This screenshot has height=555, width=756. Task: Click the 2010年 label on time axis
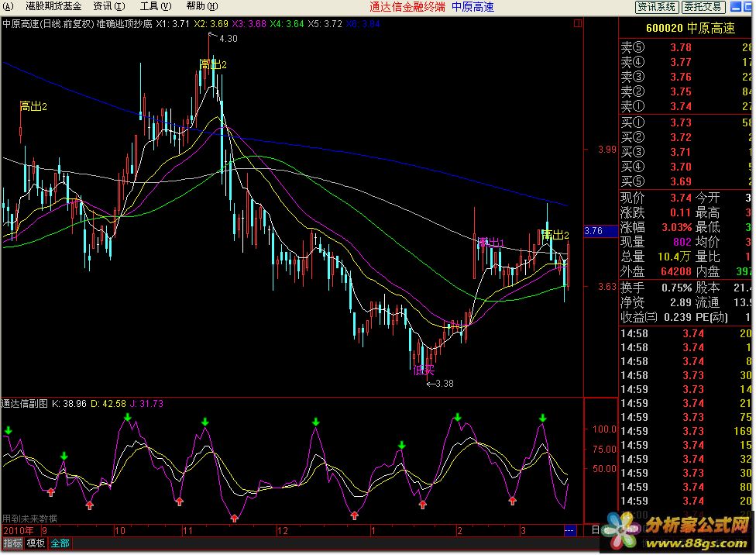coord(19,530)
